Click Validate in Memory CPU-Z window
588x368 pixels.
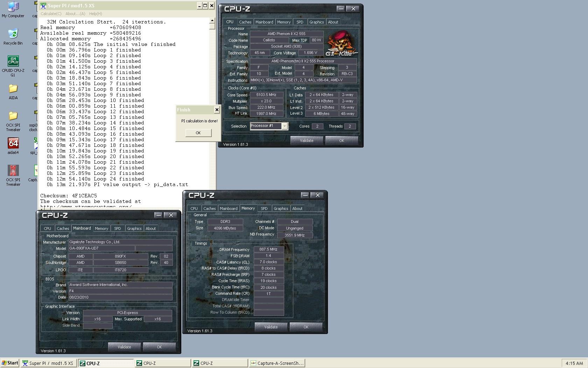pos(271,327)
